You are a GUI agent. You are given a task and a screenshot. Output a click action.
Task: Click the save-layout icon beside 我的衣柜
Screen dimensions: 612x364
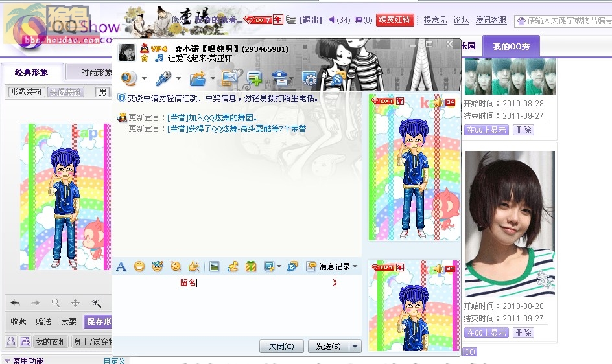25,341
